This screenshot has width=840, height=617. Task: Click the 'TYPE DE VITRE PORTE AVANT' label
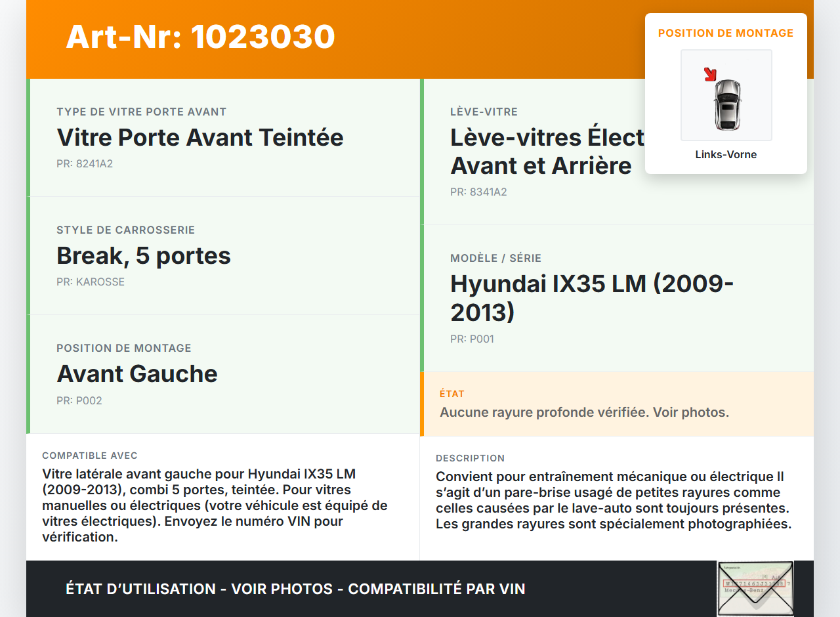pos(142,112)
